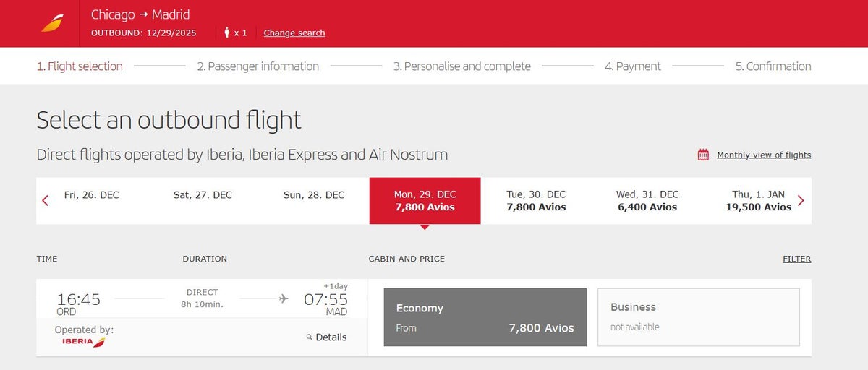Show later dates with right arrow
868x370 pixels.
[801, 201]
